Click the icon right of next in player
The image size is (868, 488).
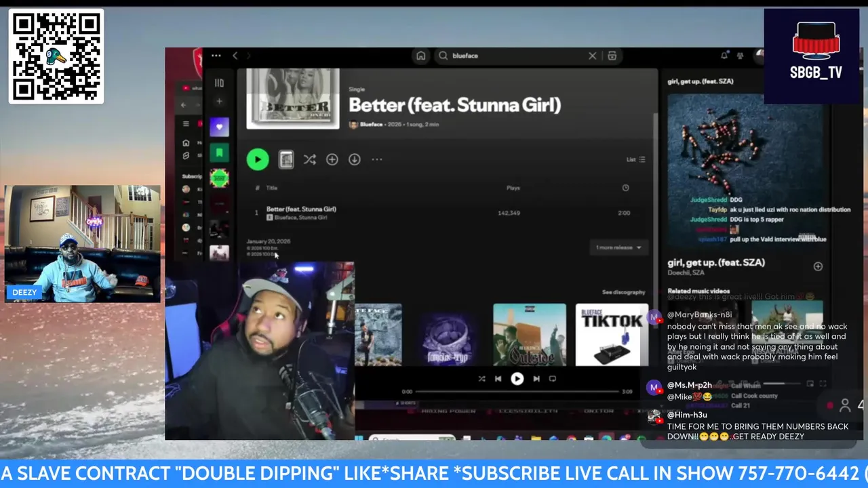pyautogui.click(x=552, y=379)
